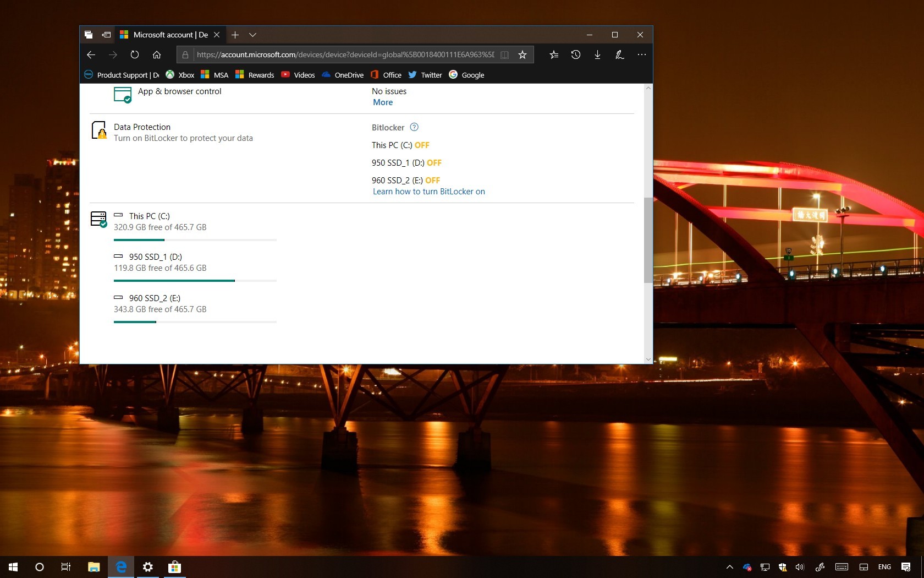Click the scrollbar up arrow
Image resolution: width=924 pixels, height=578 pixels.
point(648,88)
